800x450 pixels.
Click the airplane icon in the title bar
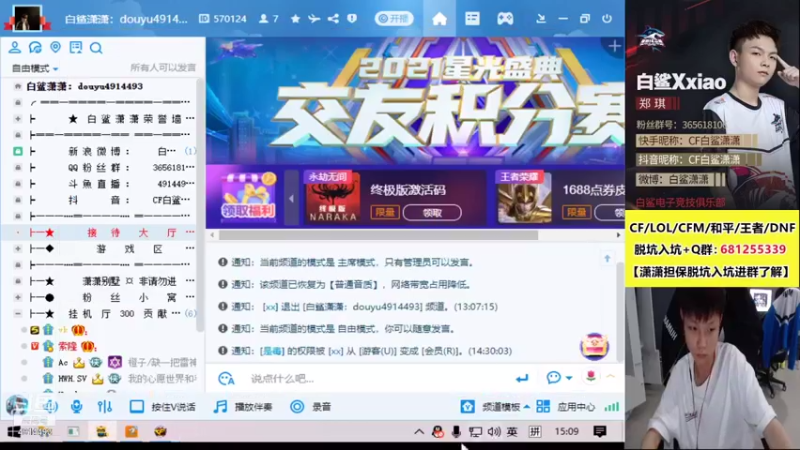pyautogui.click(x=314, y=19)
